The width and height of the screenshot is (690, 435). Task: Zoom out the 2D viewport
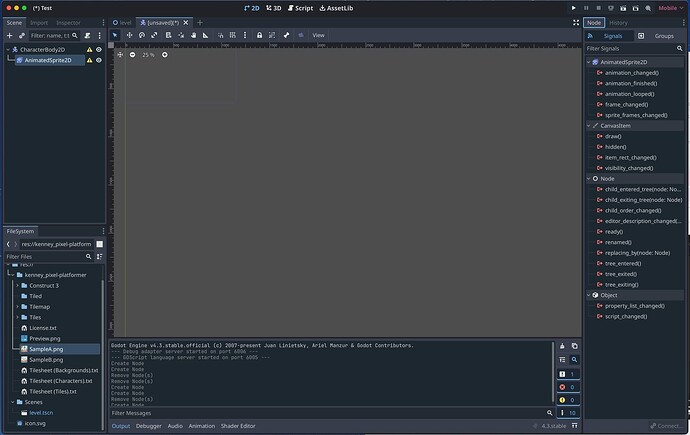pos(132,55)
